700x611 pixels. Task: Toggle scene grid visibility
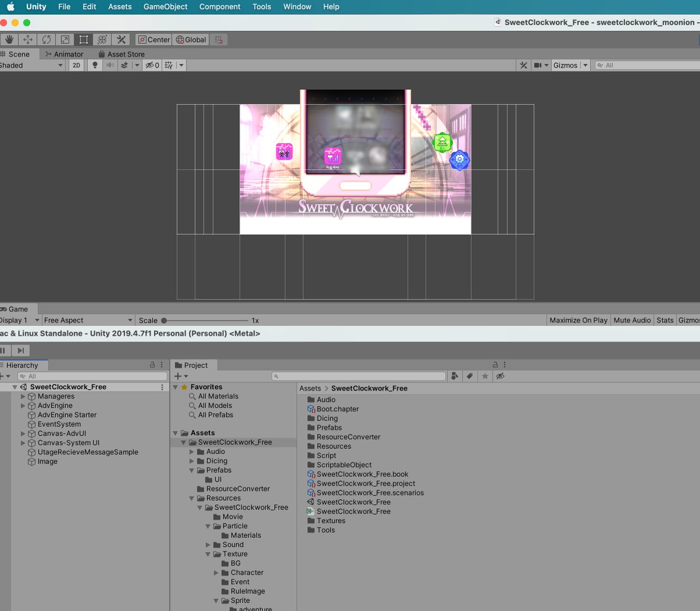pyautogui.click(x=169, y=65)
